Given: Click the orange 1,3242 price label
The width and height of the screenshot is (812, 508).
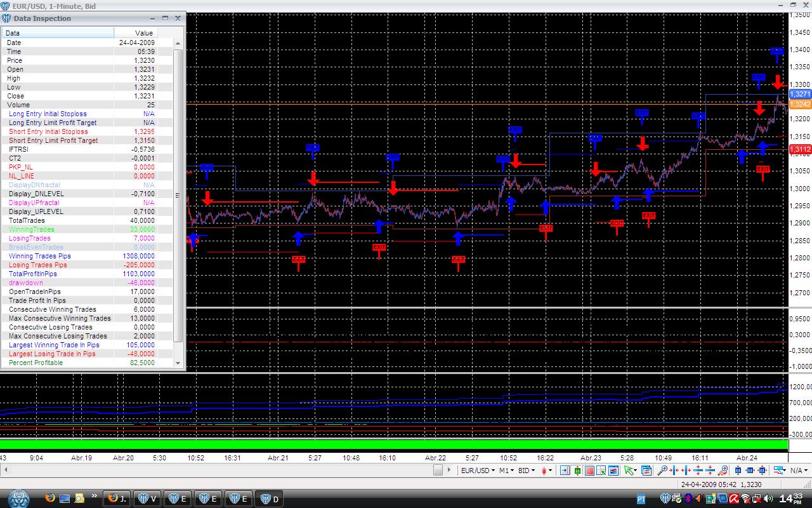Looking at the screenshot, I should (800, 104).
